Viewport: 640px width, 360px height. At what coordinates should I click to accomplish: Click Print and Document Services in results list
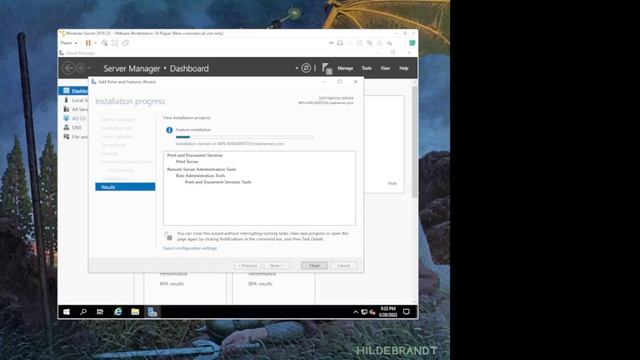point(195,156)
